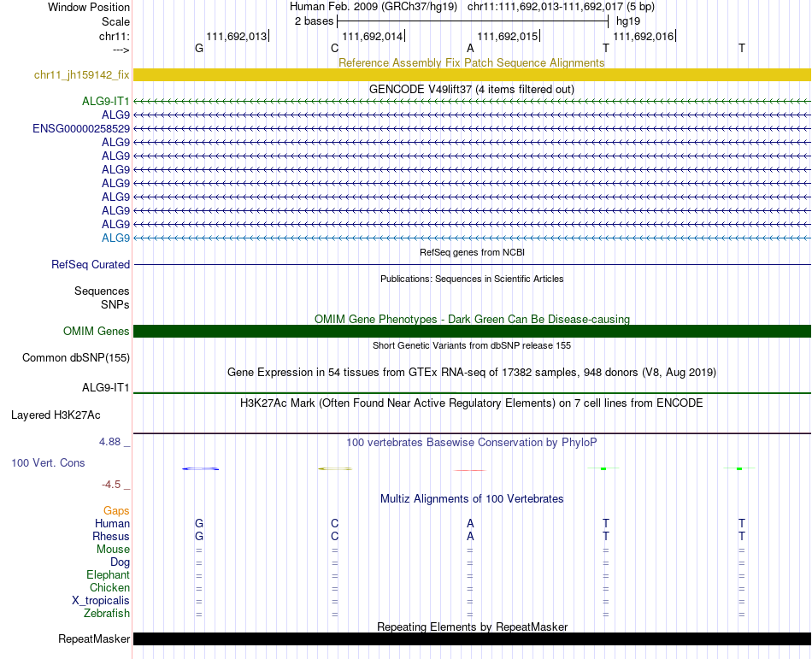812x659 pixels.
Task: Open OMIM Gene Phenotypes track title
Action: click(472, 319)
